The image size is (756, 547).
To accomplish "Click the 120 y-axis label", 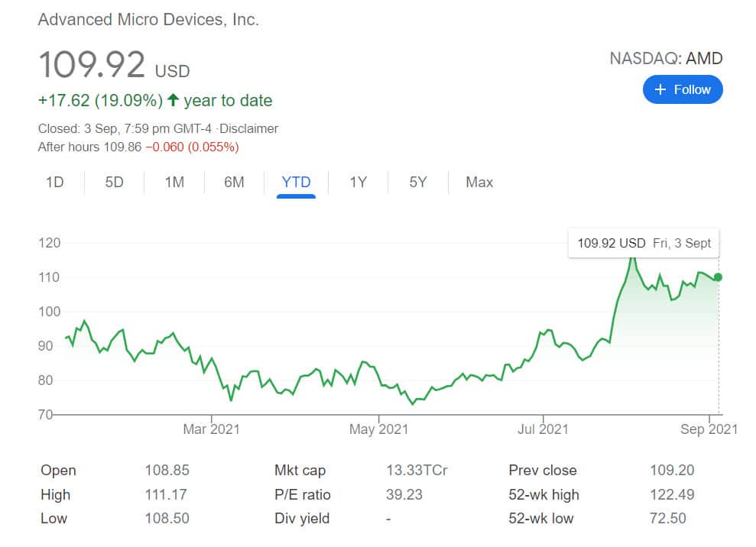I will pos(49,243).
